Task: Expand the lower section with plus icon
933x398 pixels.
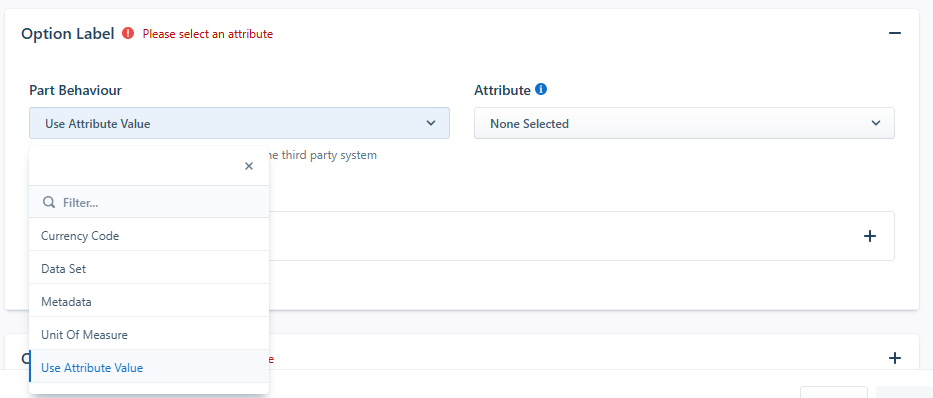Action: pyautogui.click(x=894, y=358)
